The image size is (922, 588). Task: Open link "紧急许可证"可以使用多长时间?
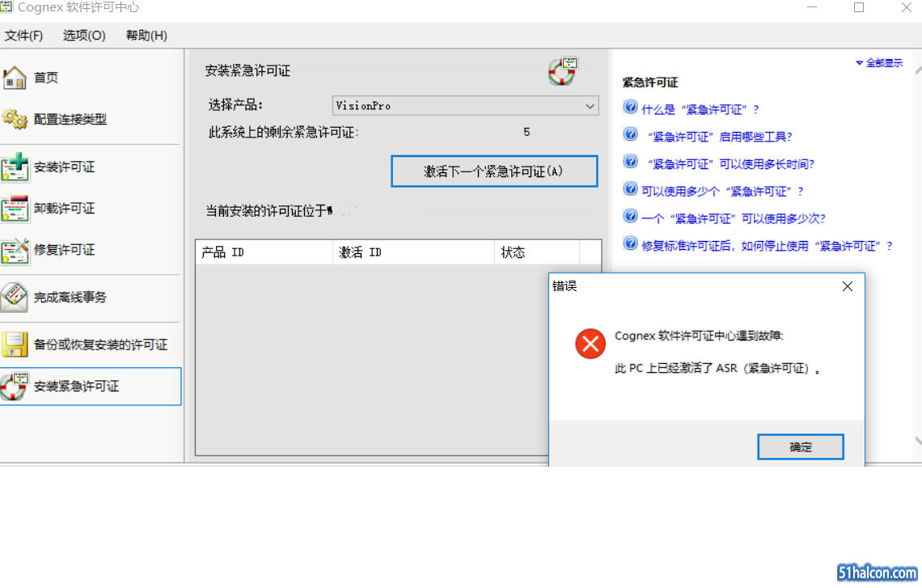pyautogui.click(x=731, y=164)
